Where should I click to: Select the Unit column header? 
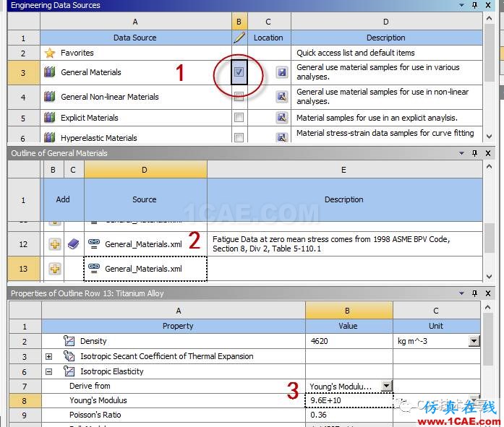[436, 326]
